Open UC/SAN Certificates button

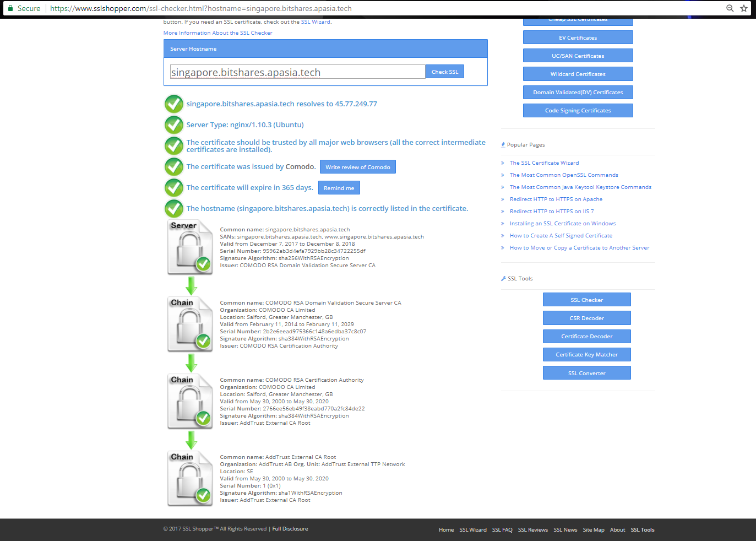click(x=578, y=56)
